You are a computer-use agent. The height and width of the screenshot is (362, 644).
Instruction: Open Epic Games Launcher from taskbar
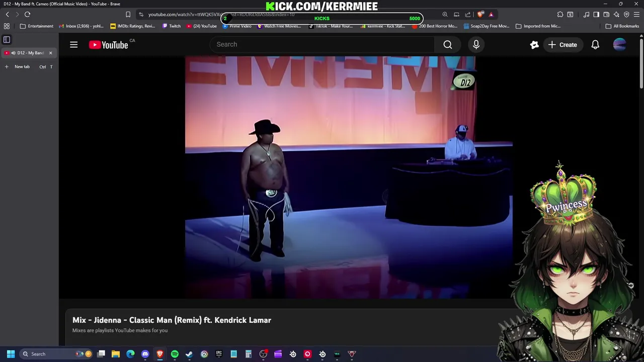tap(219, 354)
